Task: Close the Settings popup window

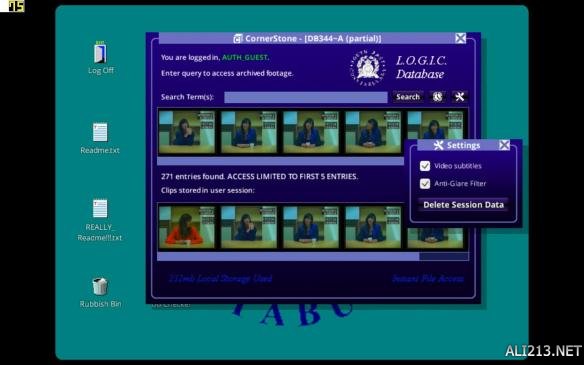Action: pos(504,145)
